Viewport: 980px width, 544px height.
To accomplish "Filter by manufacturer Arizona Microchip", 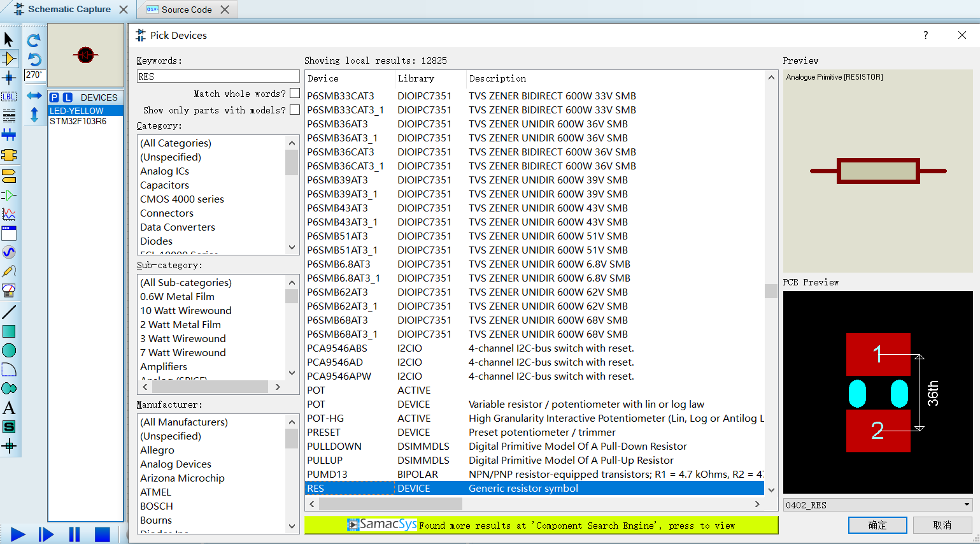I will (x=183, y=478).
